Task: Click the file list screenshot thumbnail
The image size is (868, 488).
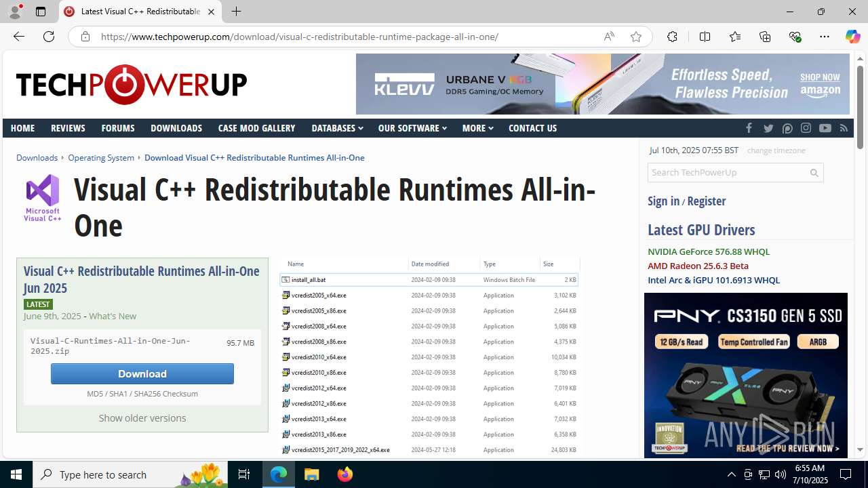Action: 430,357
